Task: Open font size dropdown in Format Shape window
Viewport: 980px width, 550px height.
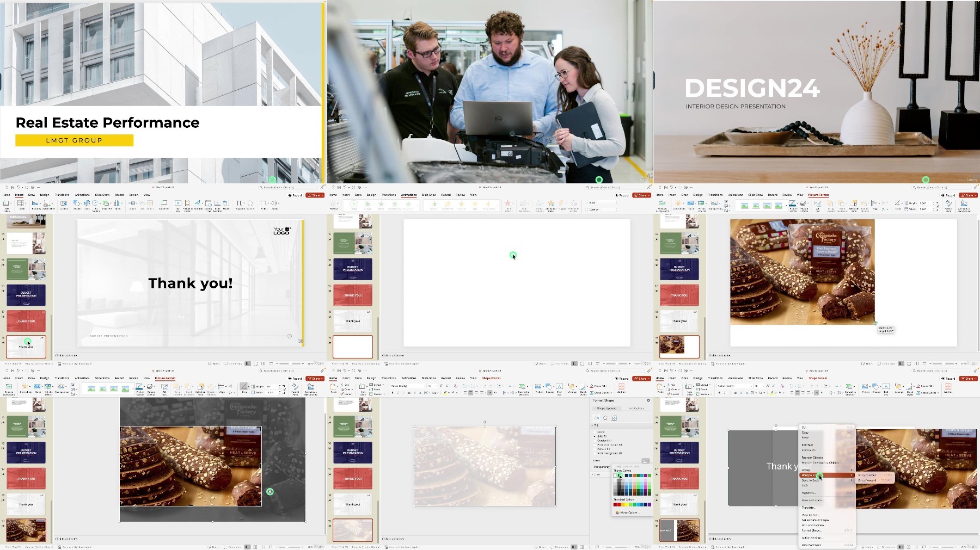Action: click(437, 386)
